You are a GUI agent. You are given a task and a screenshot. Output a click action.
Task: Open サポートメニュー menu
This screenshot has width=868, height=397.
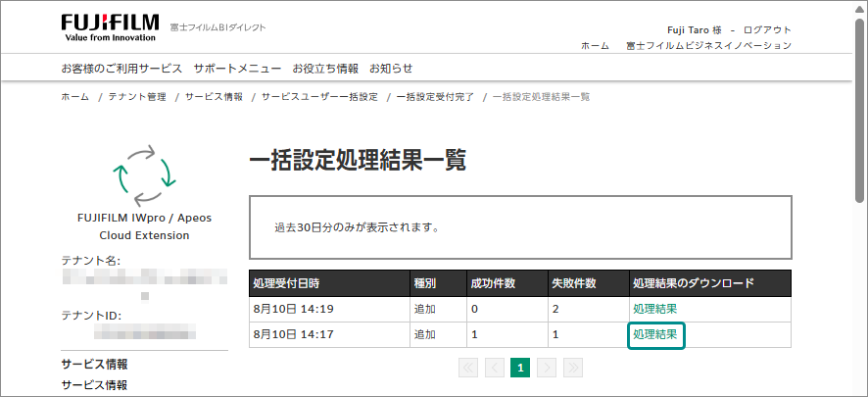coord(237,69)
